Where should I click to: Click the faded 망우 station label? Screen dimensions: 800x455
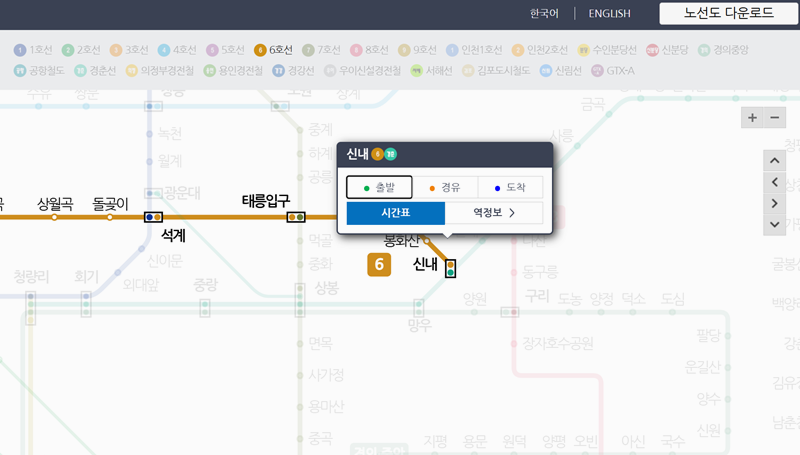click(x=420, y=325)
